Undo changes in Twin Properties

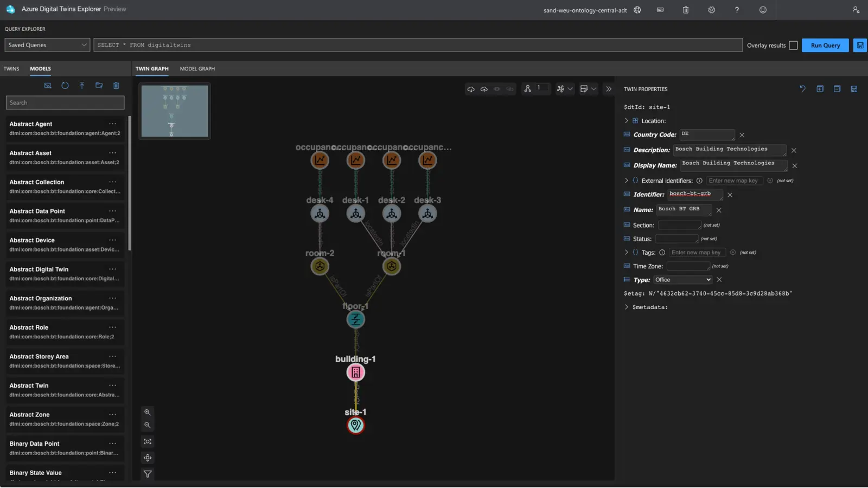coord(803,89)
